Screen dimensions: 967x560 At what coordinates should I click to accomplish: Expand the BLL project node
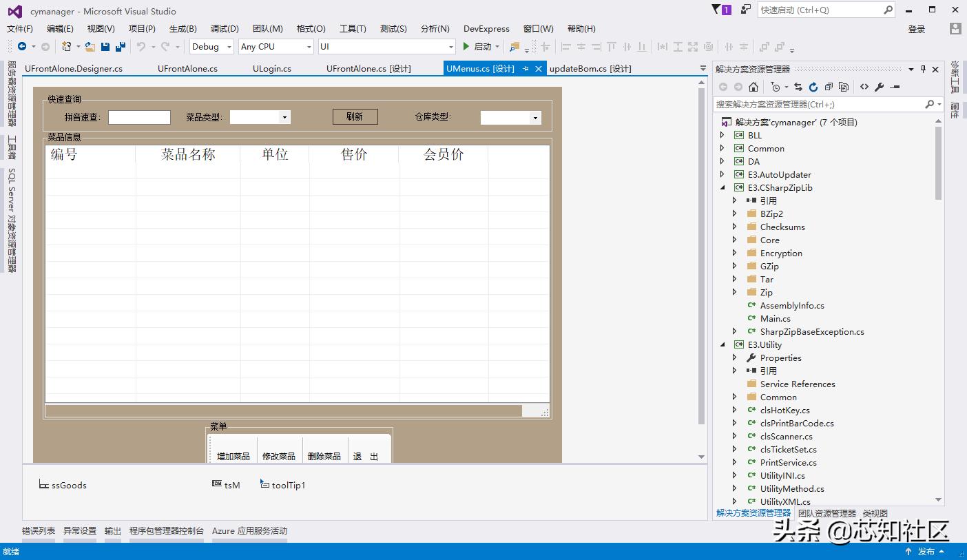pos(722,135)
